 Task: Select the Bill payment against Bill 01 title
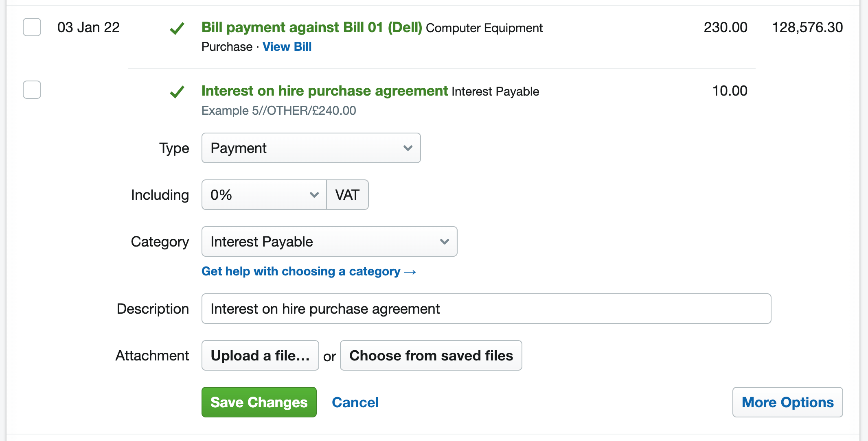click(312, 27)
